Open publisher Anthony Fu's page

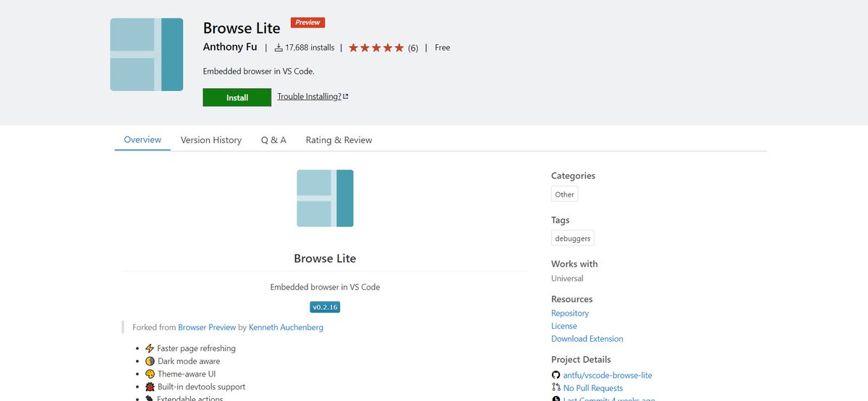click(230, 47)
